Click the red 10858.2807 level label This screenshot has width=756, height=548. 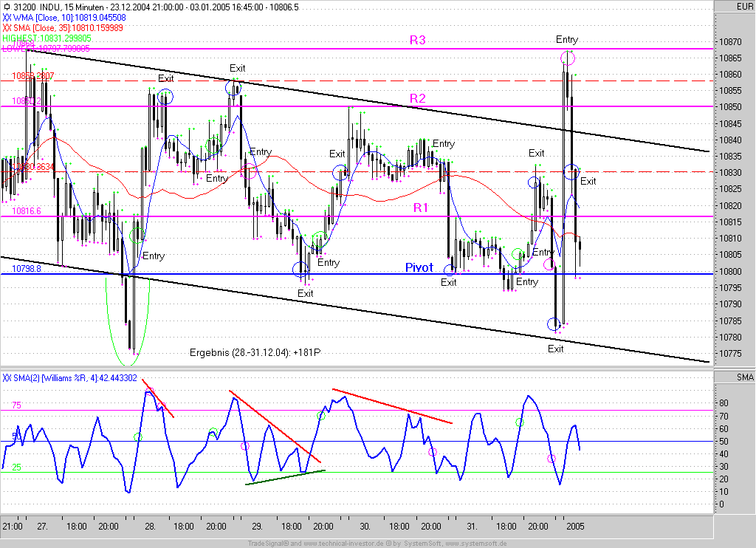pos(32,76)
